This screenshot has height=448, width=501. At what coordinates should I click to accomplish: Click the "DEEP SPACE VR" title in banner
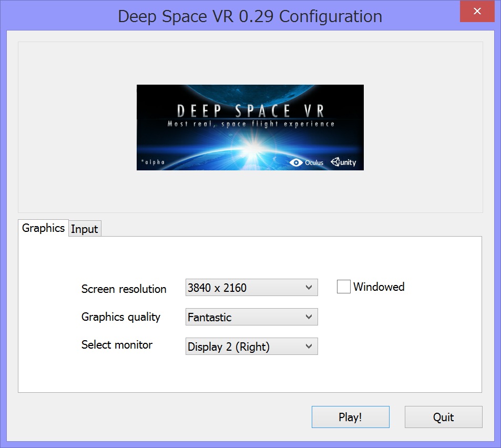click(250, 111)
